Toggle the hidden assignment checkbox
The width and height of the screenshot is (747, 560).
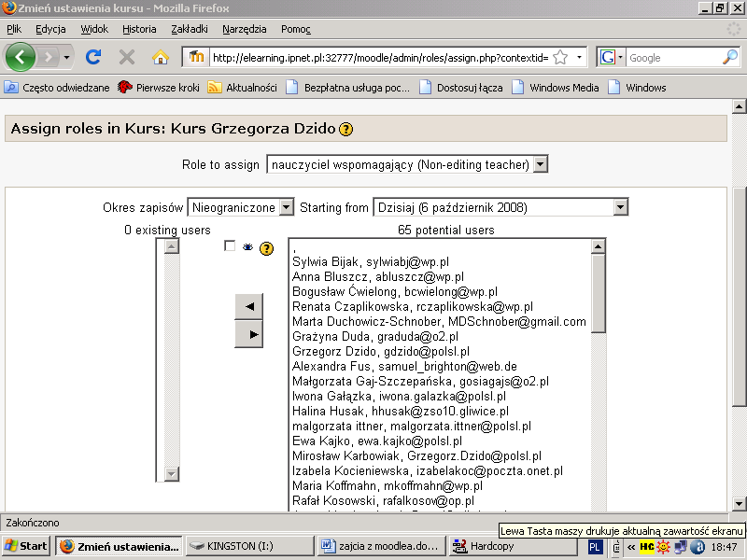pyautogui.click(x=230, y=245)
